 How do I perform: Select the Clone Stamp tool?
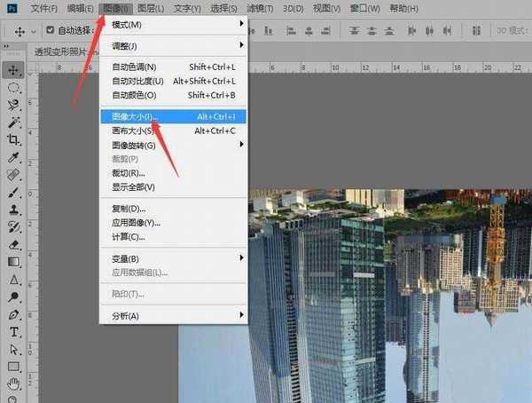(14, 209)
